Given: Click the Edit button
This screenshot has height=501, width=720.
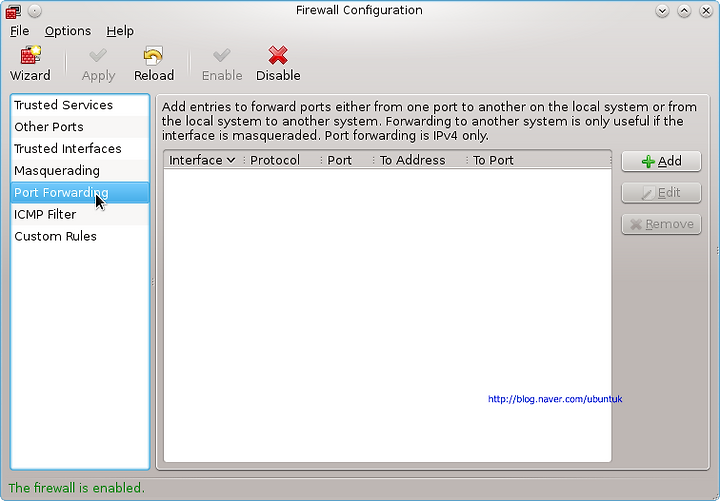Looking at the screenshot, I should point(661,193).
